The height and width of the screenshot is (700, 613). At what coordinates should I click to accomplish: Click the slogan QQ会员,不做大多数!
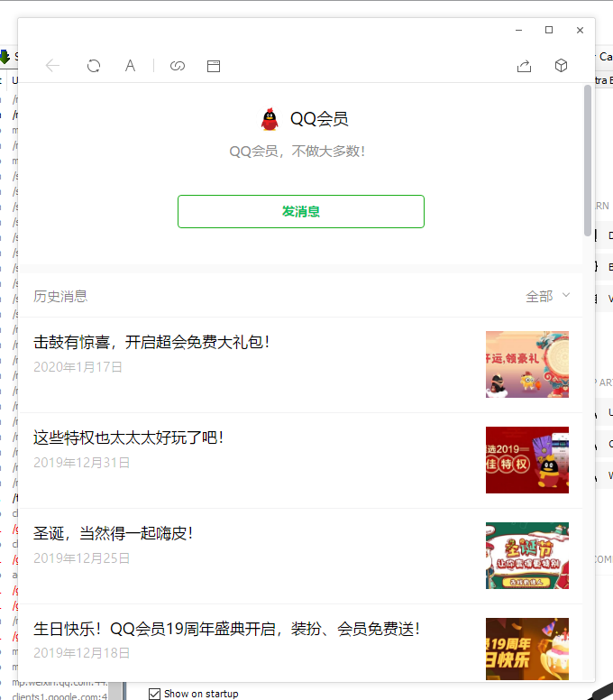click(x=297, y=152)
